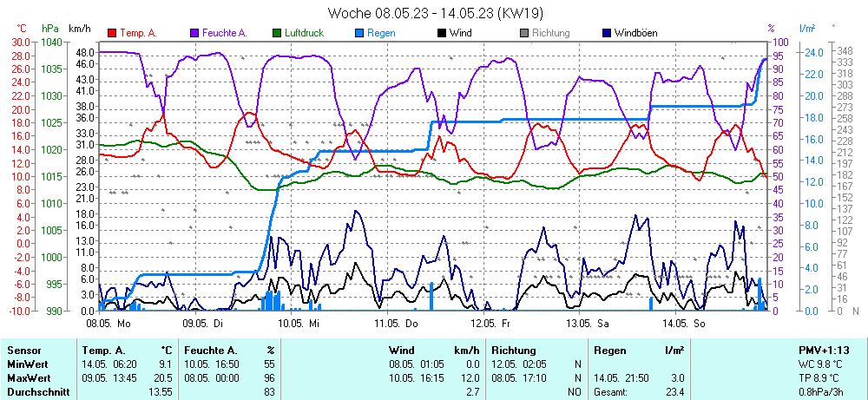Screen dimensions: 868x400
Task: Click the red Temp. A. legend swatch
Action: (112, 33)
